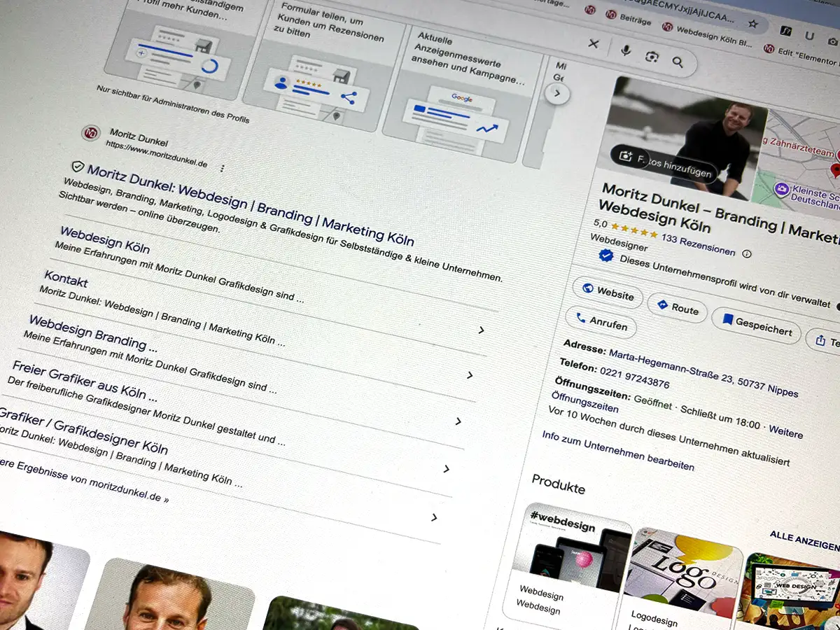
Task: Advance the profile cards carousel with the arrow
Action: [x=557, y=92]
